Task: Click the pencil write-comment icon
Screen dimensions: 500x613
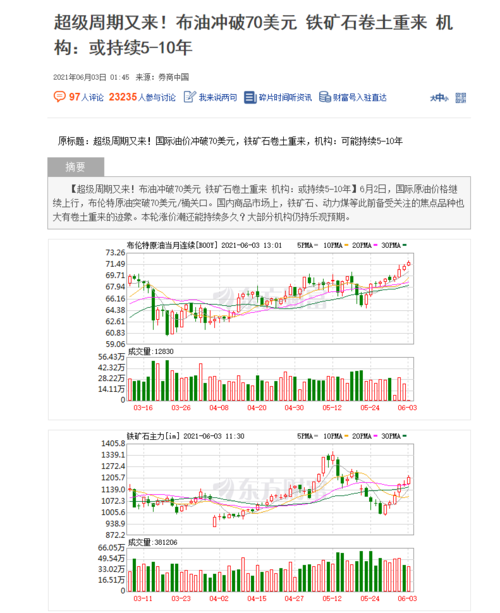Action: coord(190,97)
